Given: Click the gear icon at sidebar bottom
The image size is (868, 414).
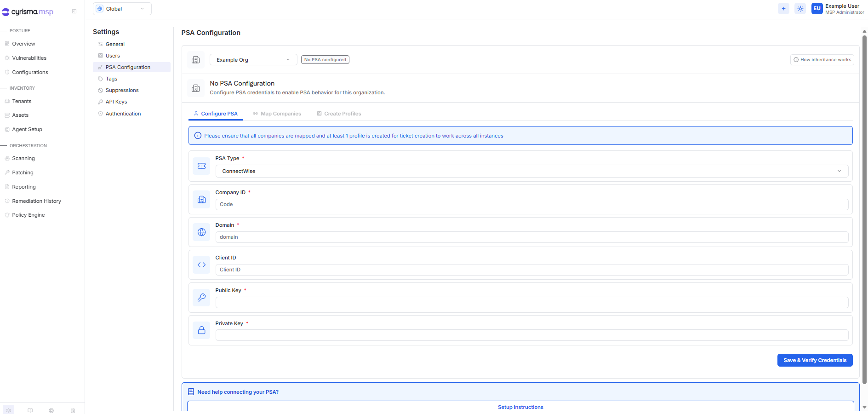Looking at the screenshot, I should 9,410.
